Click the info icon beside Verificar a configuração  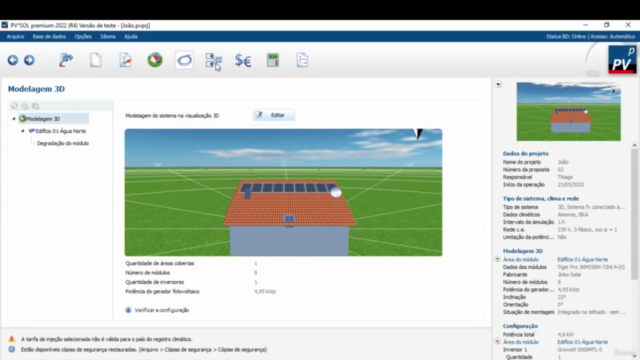point(128,310)
